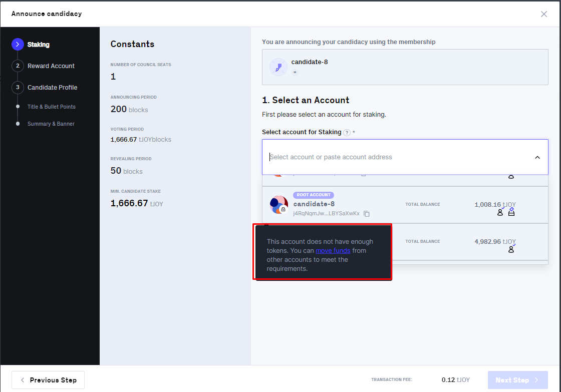Collapse the staking account dropdown chevron
Screen dimensions: 561x392
pos(537,157)
